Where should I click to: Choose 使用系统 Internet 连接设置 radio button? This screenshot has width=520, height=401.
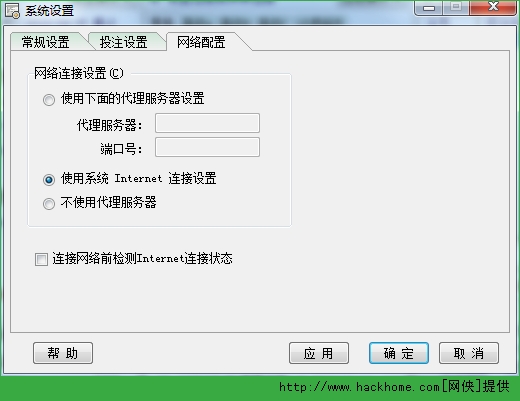[49, 180]
